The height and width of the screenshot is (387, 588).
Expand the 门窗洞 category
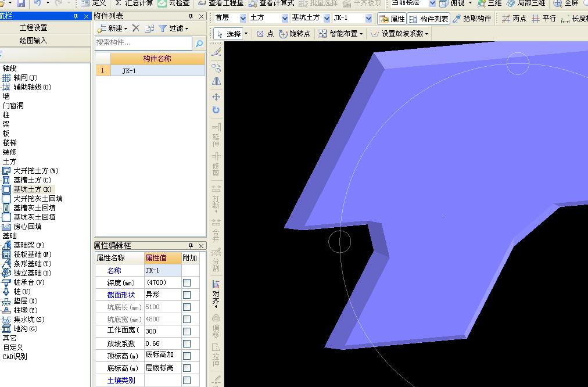(13, 106)
